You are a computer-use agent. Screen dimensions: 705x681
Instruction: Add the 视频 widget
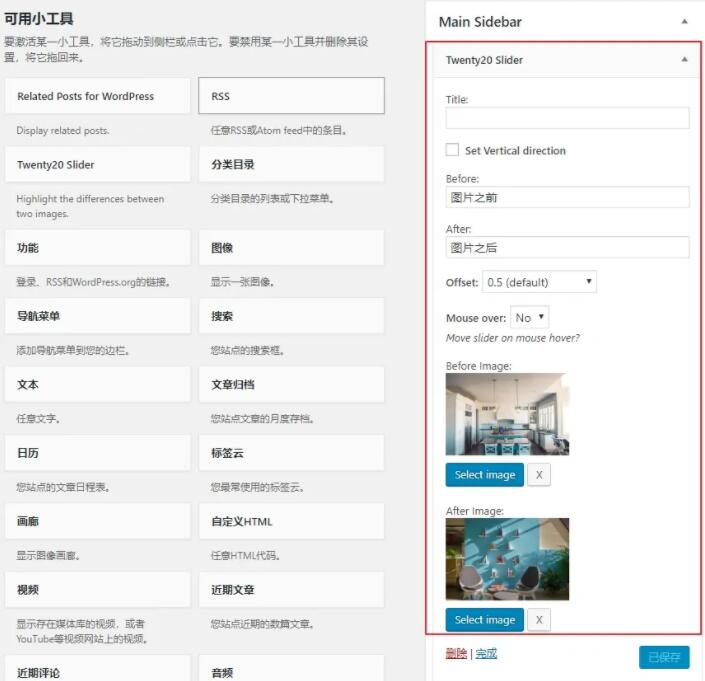tap(98, 589)
